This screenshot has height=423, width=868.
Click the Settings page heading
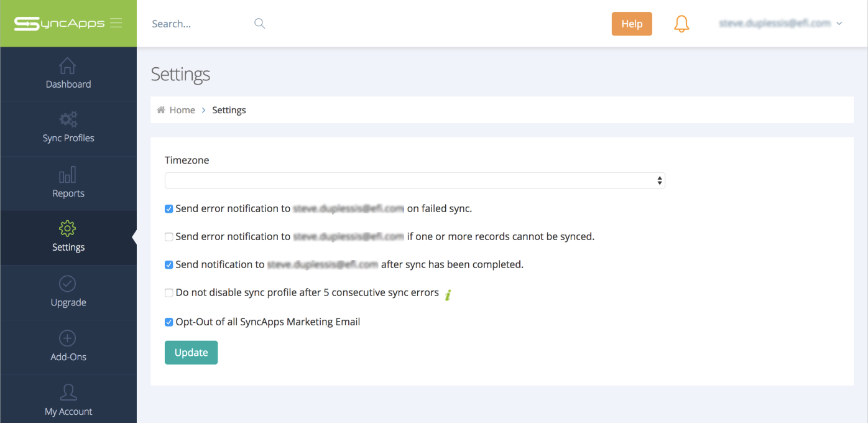pyautogui.click(x=180, y=75)
